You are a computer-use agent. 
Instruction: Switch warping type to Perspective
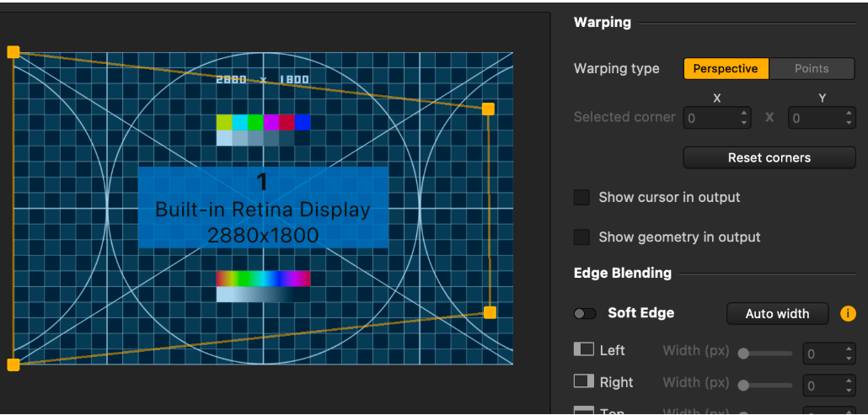tap(726, 68)
